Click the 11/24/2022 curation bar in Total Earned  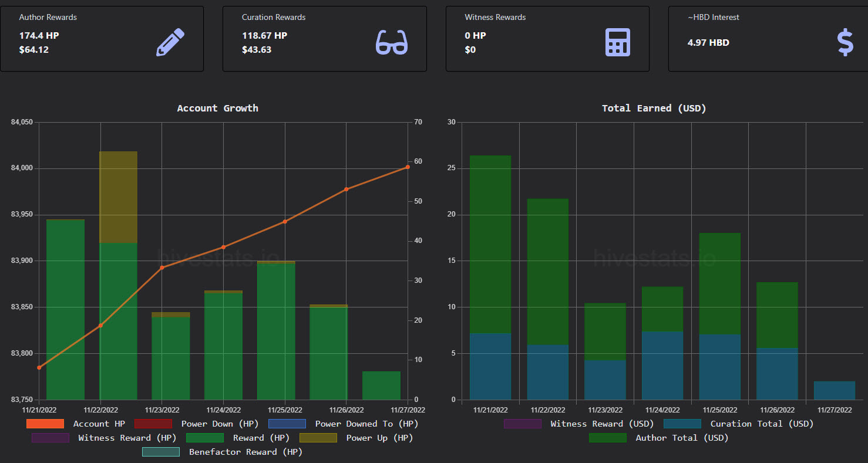[662, 366]
